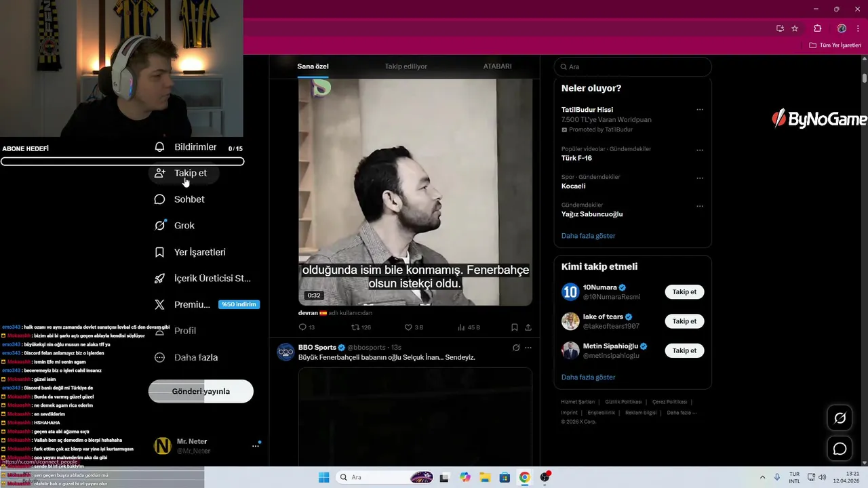Reply to the devran video post
This screenshot has width=868, height=488.
pyautogui.click(x=307, y=327)
